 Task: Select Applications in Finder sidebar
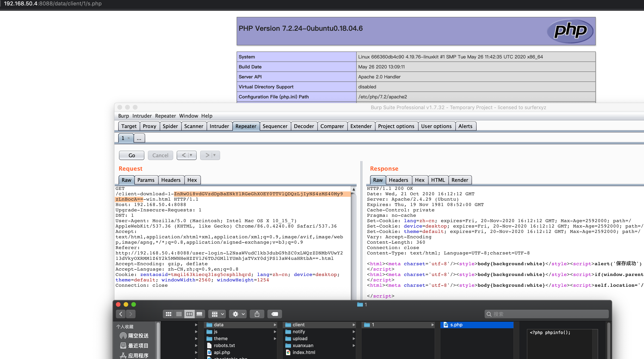click(x=135, y=356)
